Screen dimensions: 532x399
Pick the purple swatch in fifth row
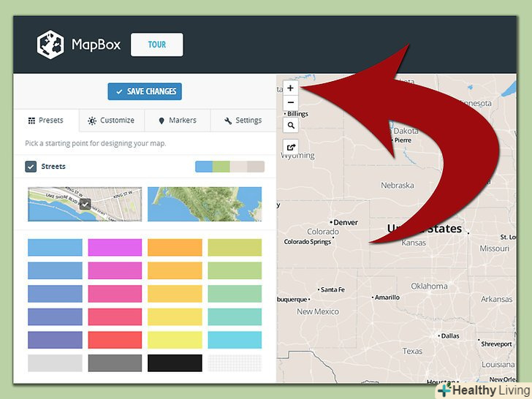tap(55, 340)
